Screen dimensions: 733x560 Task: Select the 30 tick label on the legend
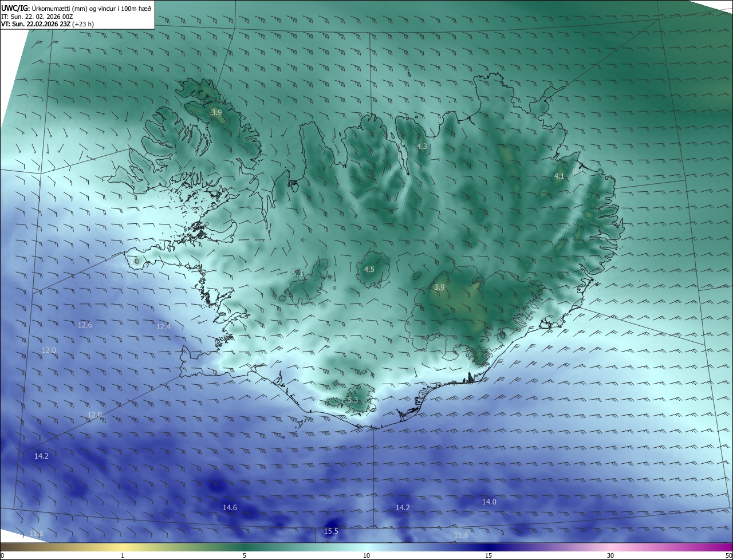click(x=610, y=555)
